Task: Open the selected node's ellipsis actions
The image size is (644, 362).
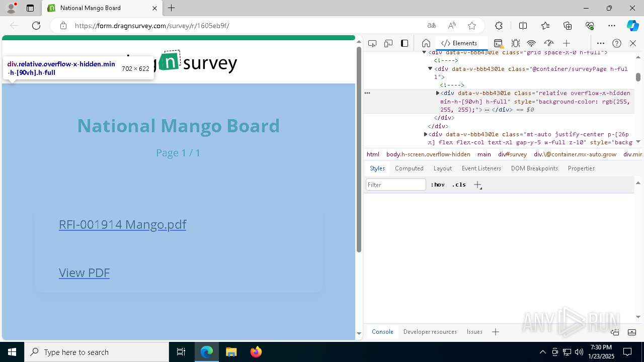Action: [x=367, y=93]
